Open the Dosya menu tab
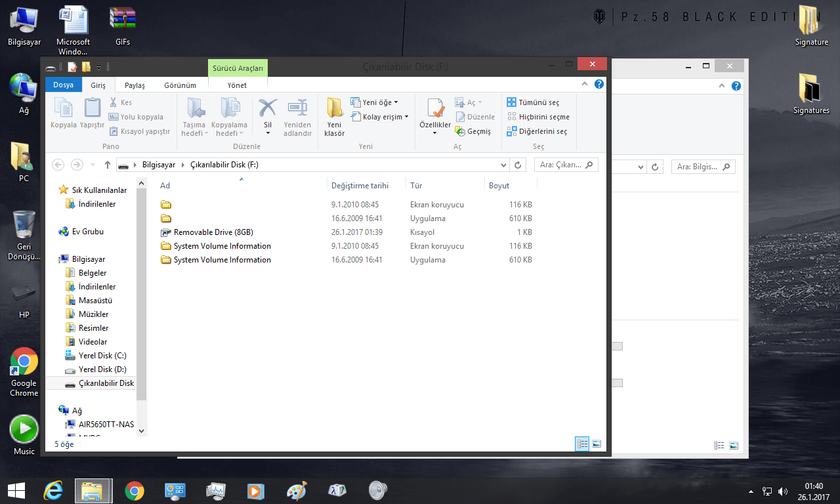 click(64, 85)
